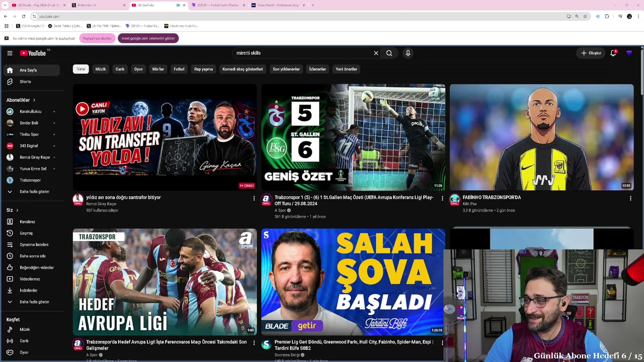Expand the Abonelikler section header

tap(21, 100)
